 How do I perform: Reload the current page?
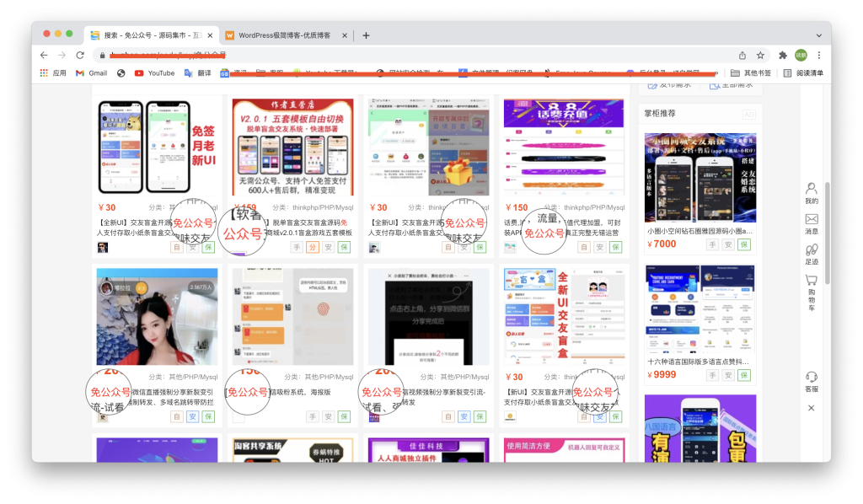[80, 55]
